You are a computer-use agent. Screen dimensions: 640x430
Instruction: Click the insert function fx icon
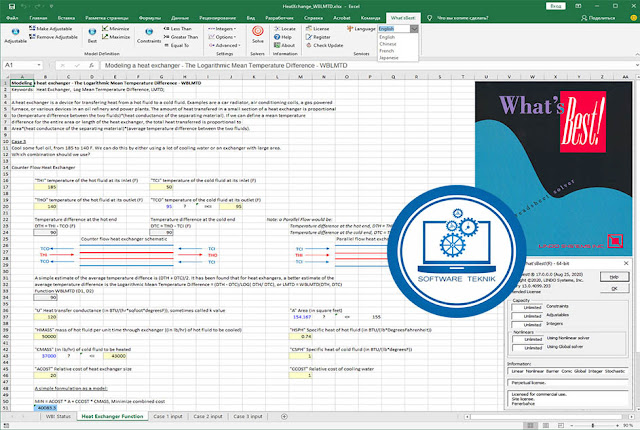91,65
